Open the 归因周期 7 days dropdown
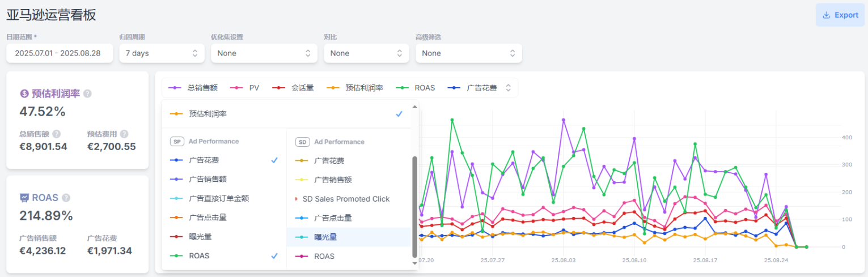The image size is (868, 277). click(x=162, y=53)
